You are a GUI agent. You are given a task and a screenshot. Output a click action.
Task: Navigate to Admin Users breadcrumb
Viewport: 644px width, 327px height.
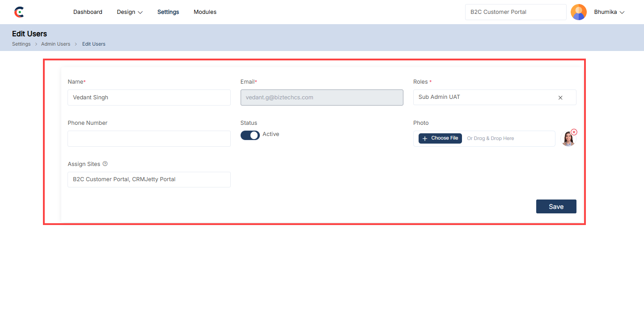55,44
